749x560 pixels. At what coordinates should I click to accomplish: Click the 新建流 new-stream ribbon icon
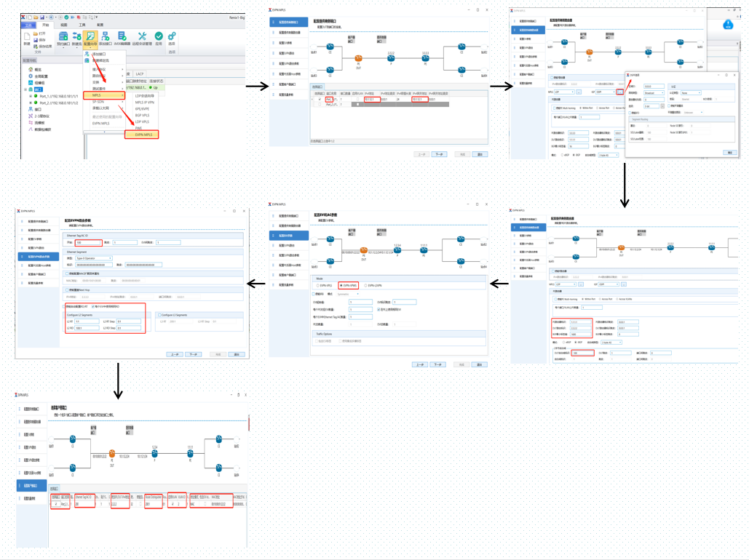[x=76, y=36]
